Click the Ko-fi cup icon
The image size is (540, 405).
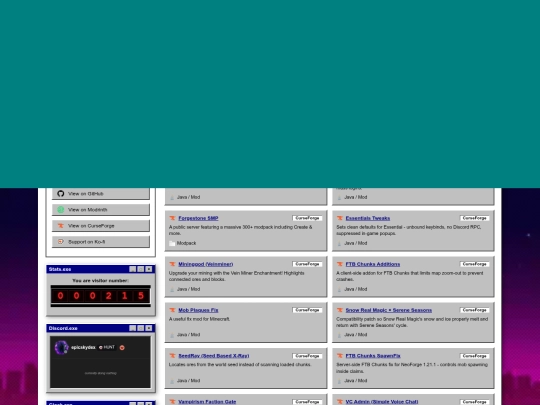click(61, 242)
